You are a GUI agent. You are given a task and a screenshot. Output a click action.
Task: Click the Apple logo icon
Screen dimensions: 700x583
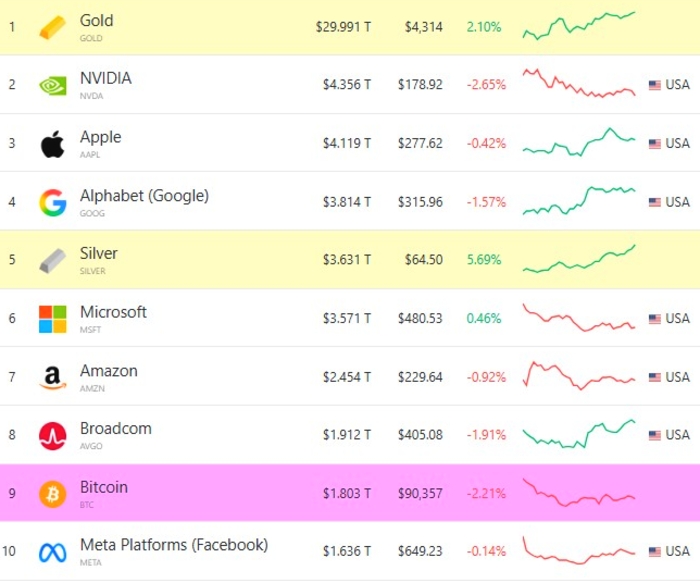[52, 144]
